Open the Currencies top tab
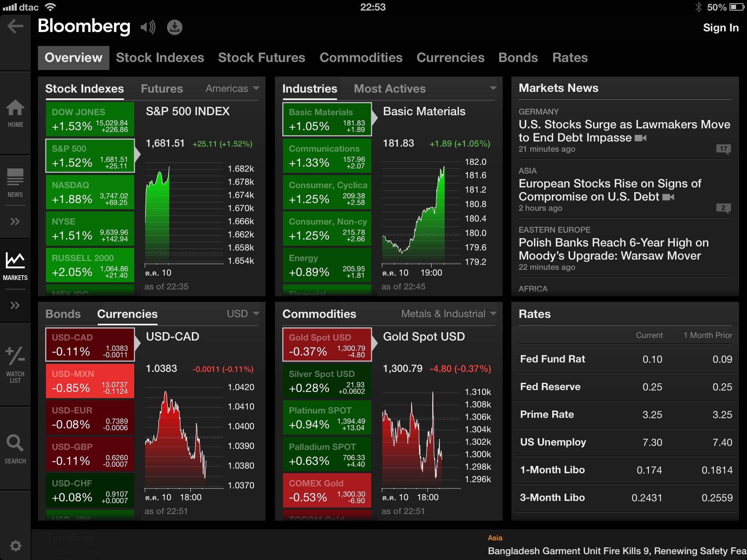Image resolution: width=747 pixels, height=560 pixels. pyautogui.click(x=450, y=58)
